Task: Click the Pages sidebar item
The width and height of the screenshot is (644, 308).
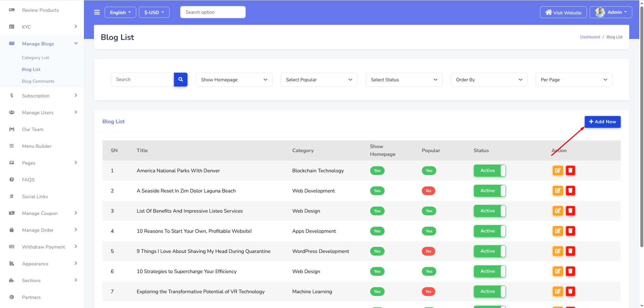Action: click(x=42, y=163)
